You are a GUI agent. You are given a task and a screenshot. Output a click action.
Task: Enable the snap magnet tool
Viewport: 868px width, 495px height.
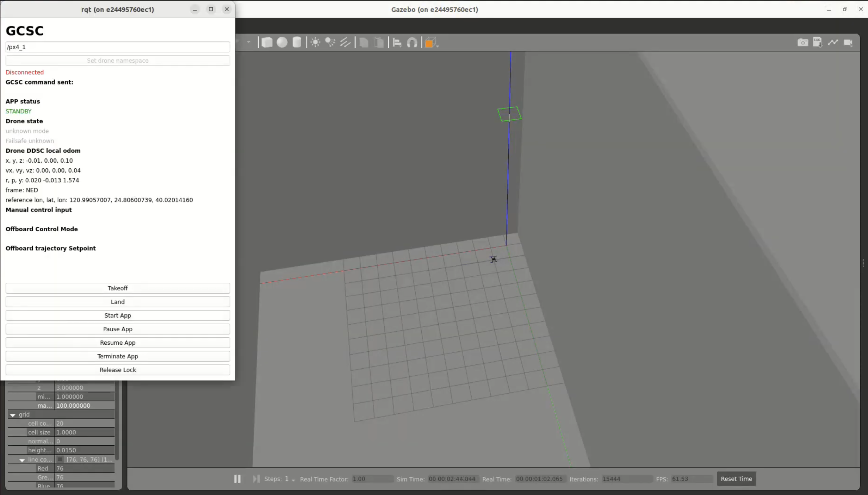coord(412,43)
